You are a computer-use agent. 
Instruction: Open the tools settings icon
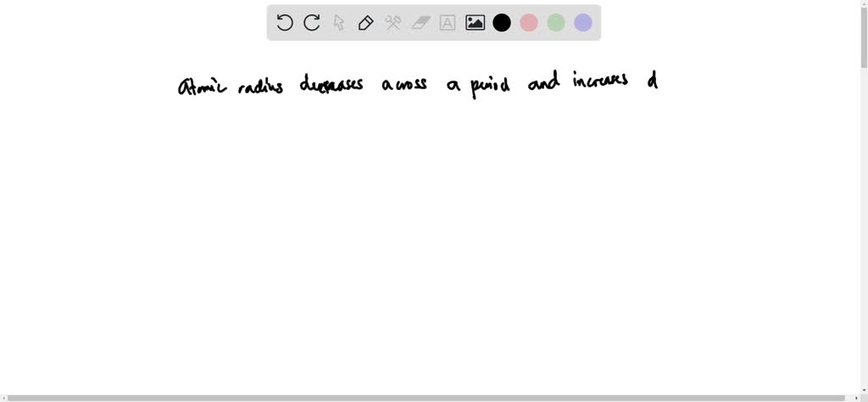[x=393, y=23]
